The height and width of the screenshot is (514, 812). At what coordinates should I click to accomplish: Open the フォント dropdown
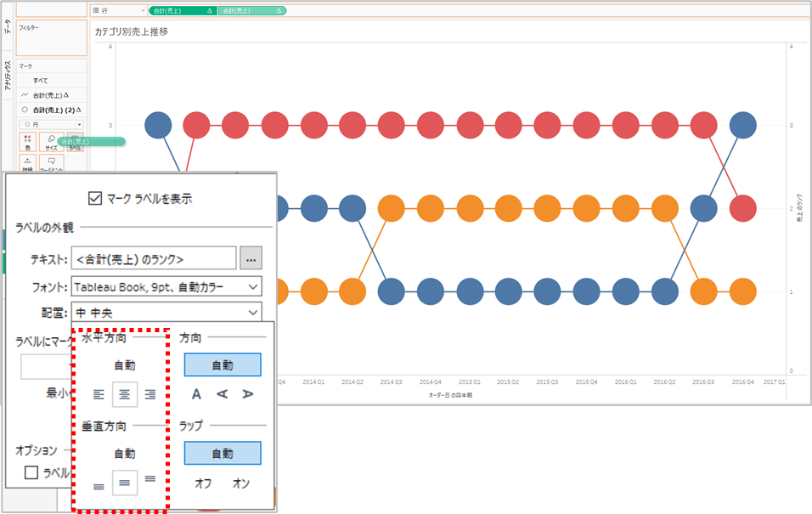pos(166,286)
